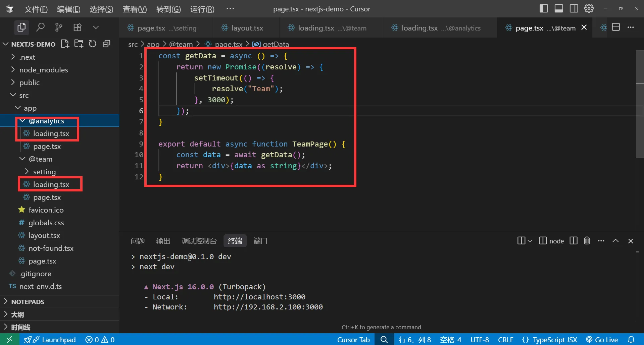Switch to the layout.tsx editor tab
Viewport: 644px width, 345px height.
click(x=247, y=28)
